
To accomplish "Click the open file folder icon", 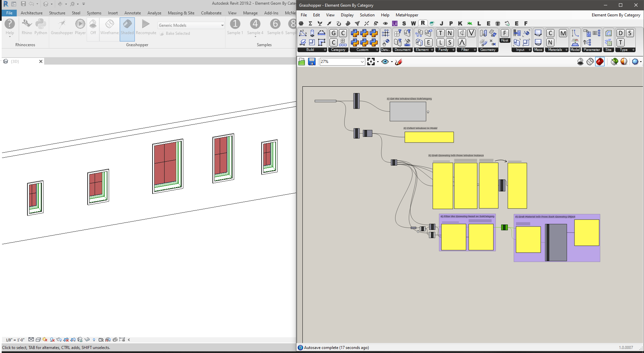I will tap(301, 62).
